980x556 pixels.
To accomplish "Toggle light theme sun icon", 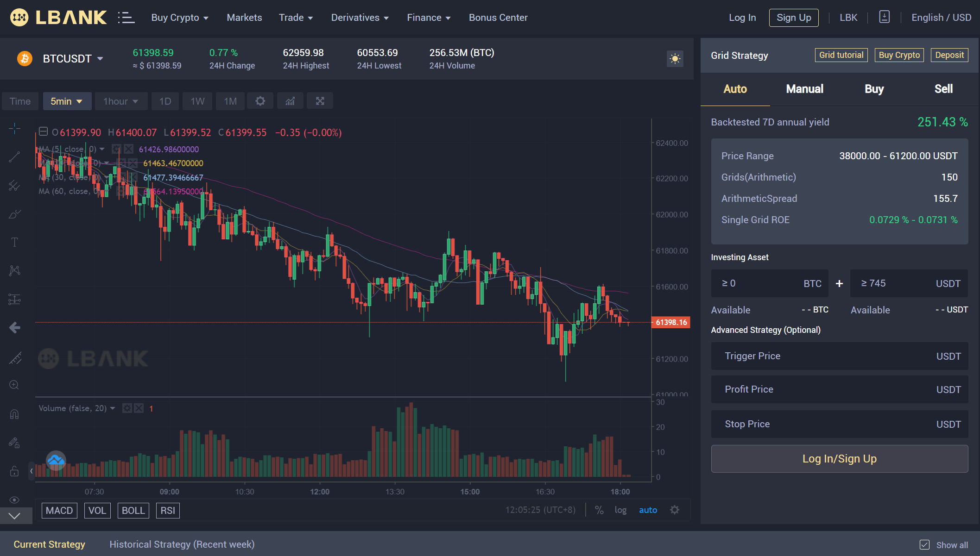I will tap(675, 59).
